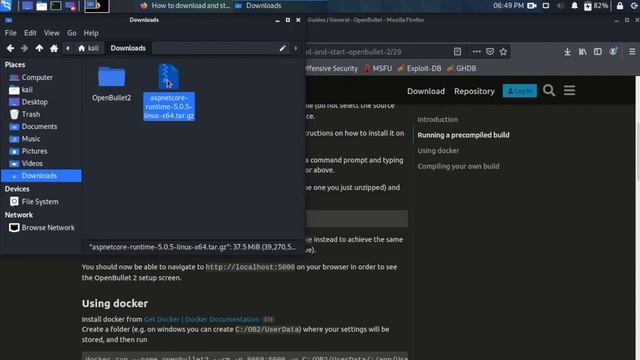The image size is (640, 360).
Task: Go forward in the file manager
Action: (x=24, y=48)
